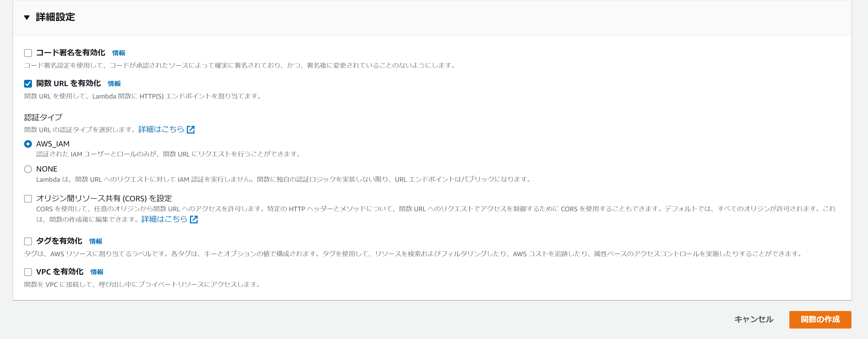Image resolution: width=868 pixels, height=339 pixels.
Task: Click external link icon in CORS description
Action: click(x=194, y=220)
